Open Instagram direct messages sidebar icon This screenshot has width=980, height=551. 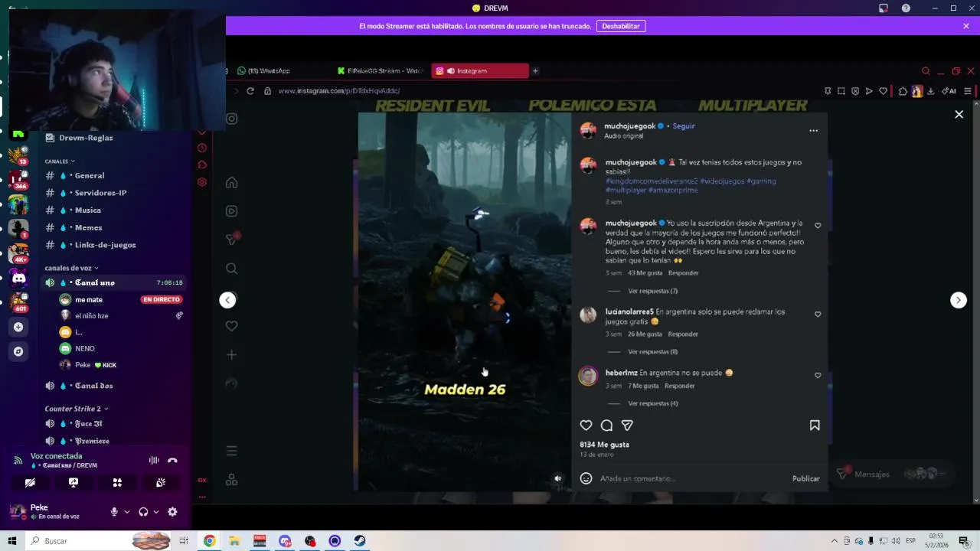(231, 240)
